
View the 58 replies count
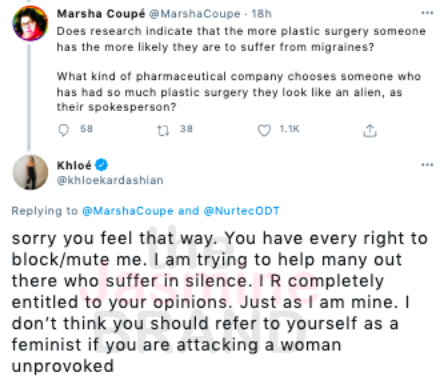[86, 129]
